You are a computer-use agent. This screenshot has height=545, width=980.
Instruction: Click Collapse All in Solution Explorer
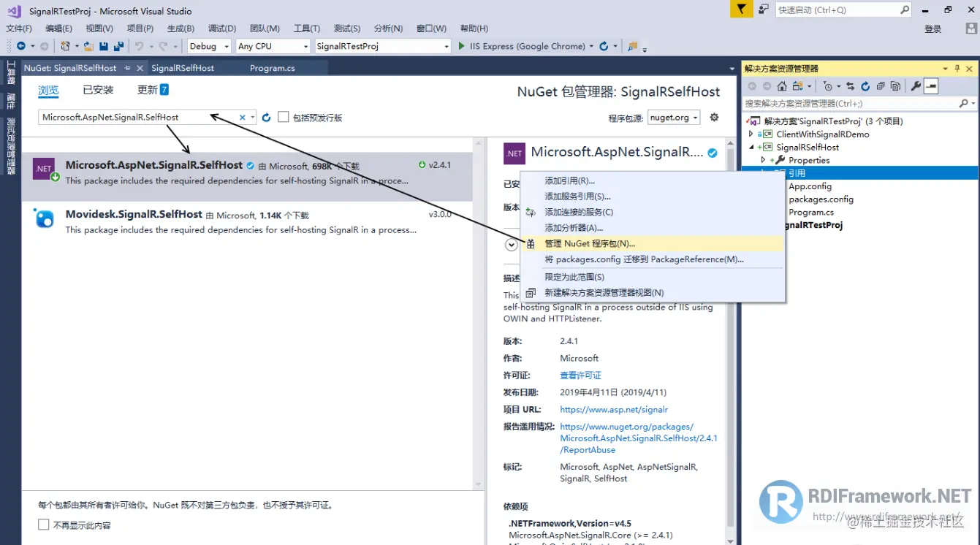(881, 86)
